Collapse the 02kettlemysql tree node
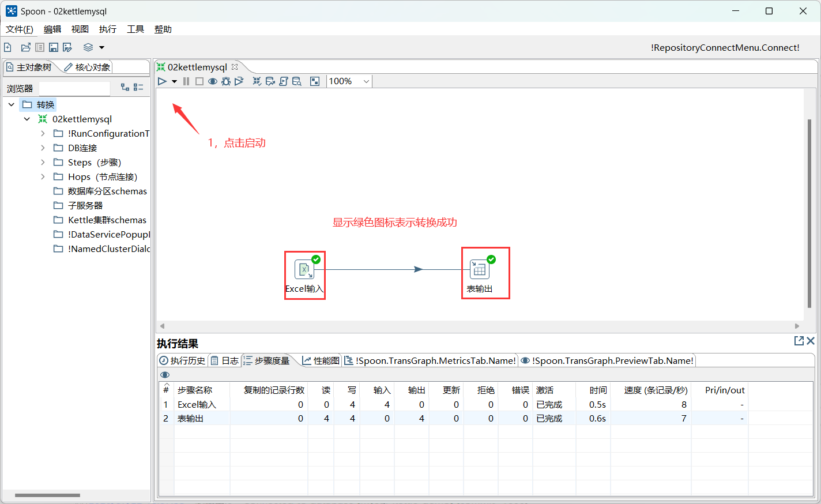 click(27, 119)
